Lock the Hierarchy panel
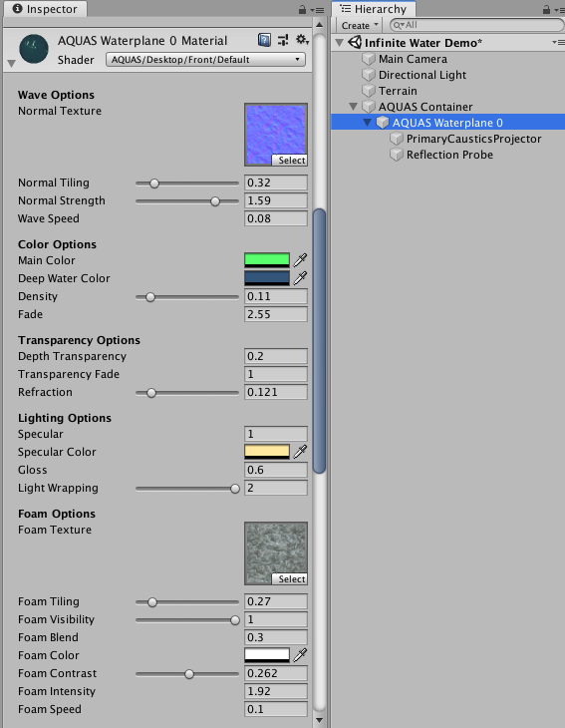 (x=546, y=9)
